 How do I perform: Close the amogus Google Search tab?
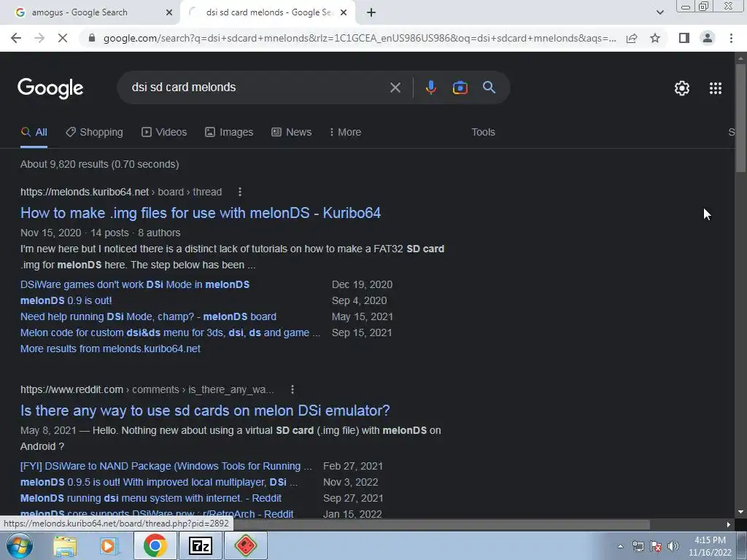tap(169, 13)
